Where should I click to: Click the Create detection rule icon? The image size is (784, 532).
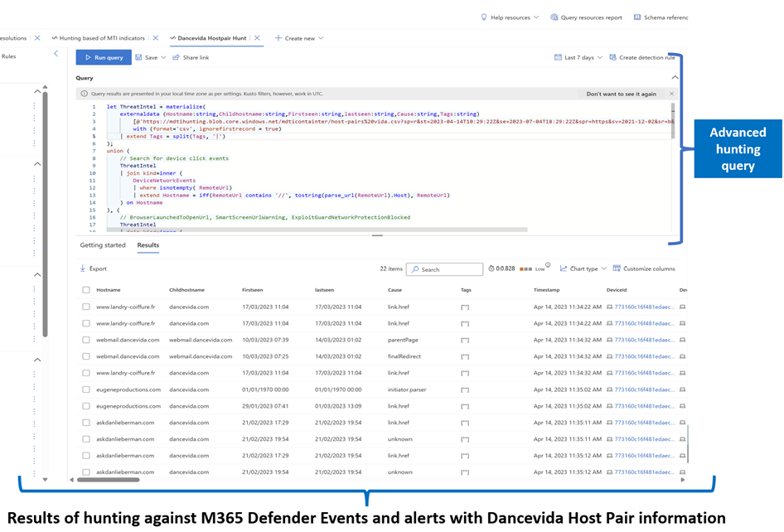click(x=612, y=57)
